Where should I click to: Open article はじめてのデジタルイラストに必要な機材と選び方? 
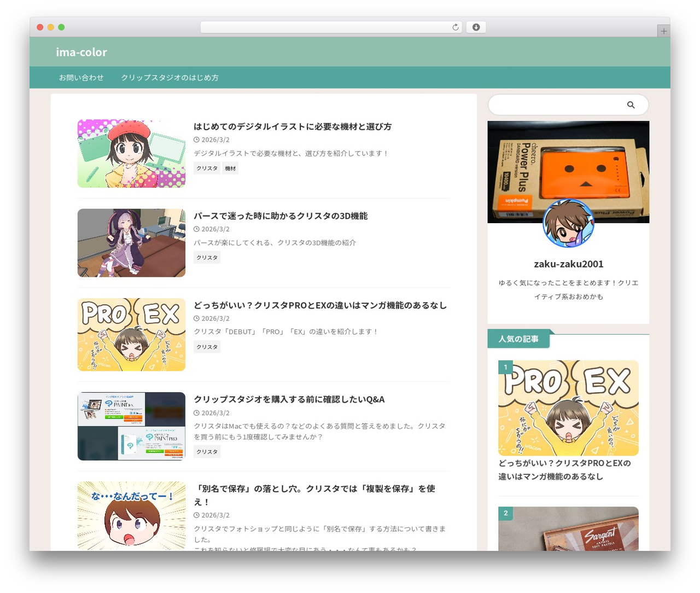click(293, 126)
